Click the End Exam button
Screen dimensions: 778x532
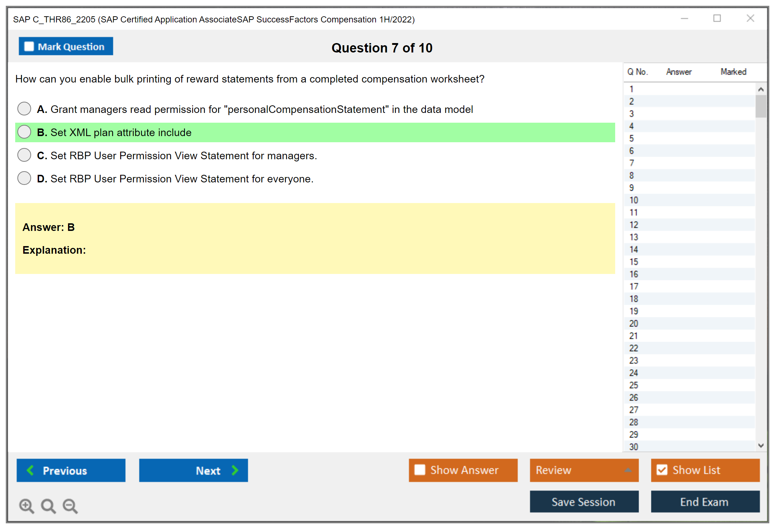click(705, 502)
